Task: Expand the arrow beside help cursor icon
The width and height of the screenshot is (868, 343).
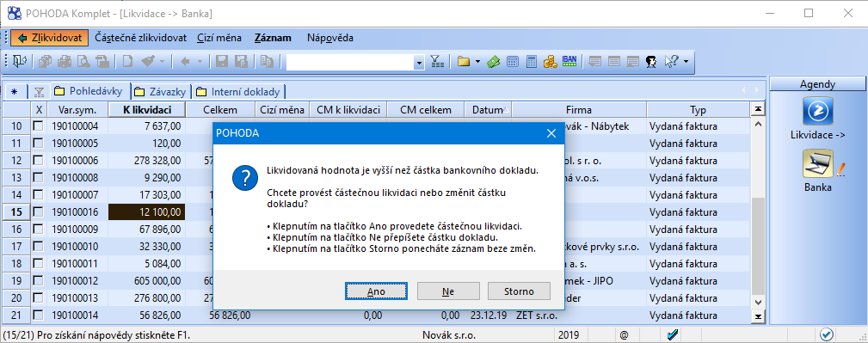Action: [x=686, y=62]
